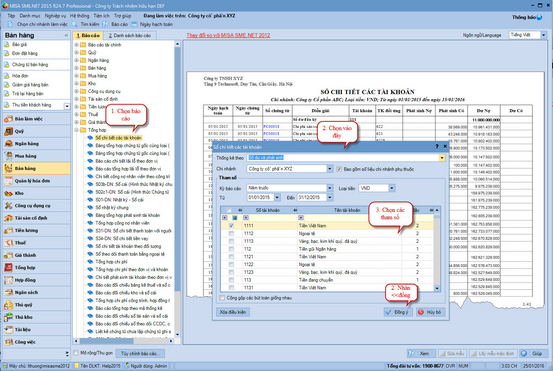This screenshot has width=553, height=371.
Task: Click the Hủy bỏ button
Action: point(430,312)
